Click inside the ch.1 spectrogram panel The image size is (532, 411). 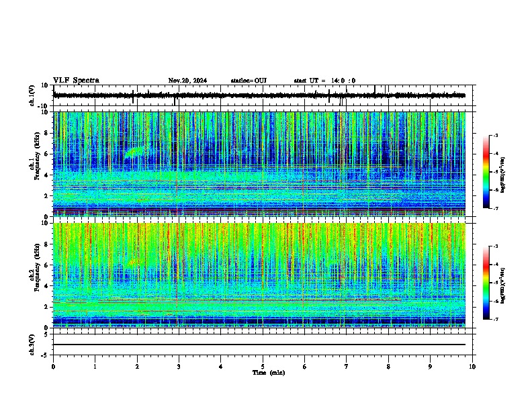coord(259,164)
